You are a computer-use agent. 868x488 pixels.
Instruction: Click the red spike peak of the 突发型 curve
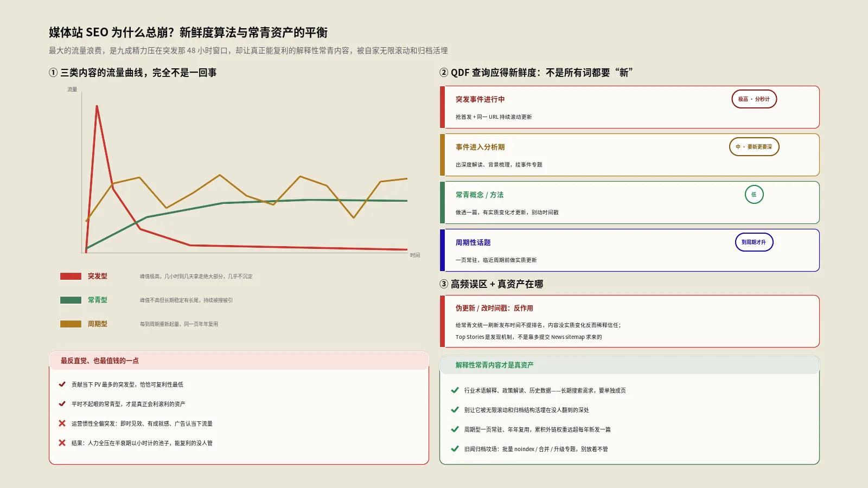(97, 107)
